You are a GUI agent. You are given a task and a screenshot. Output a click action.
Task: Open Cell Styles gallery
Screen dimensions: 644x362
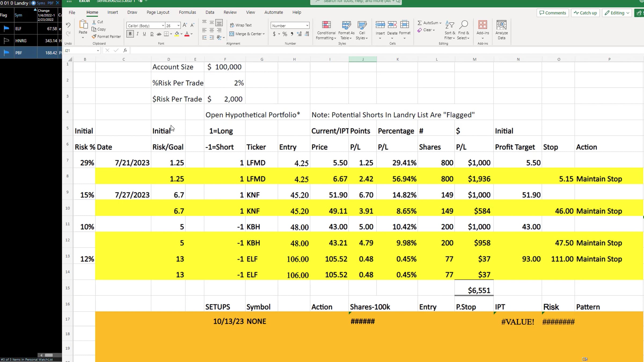(362, 30)
